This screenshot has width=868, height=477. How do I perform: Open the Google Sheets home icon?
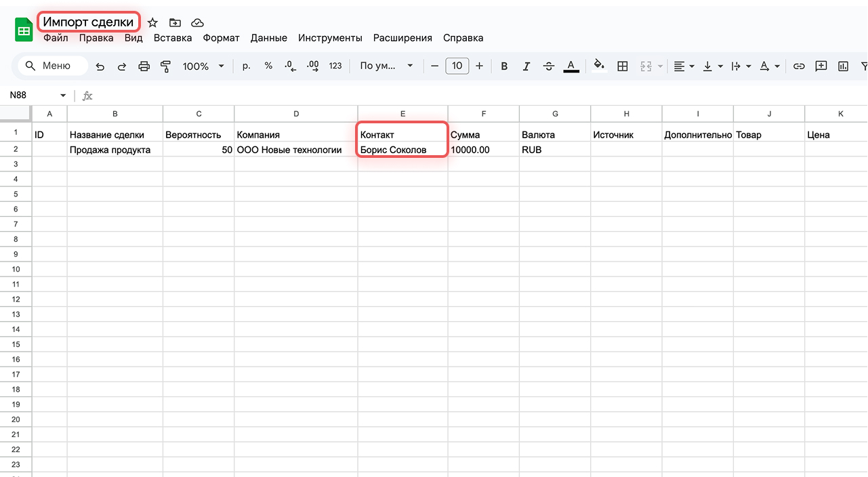click(x=24, y=30)
